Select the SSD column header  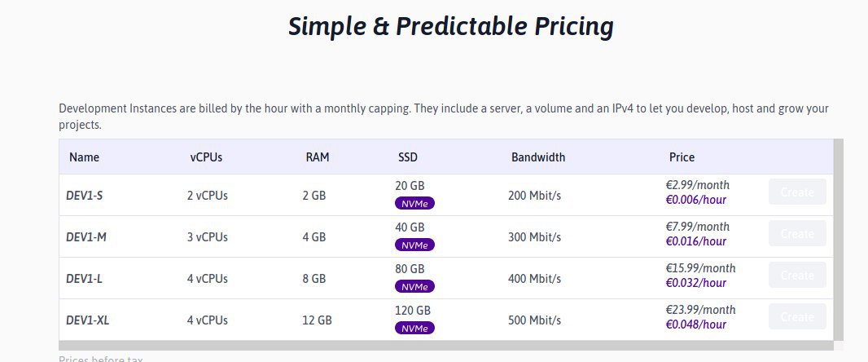[407, 157]
